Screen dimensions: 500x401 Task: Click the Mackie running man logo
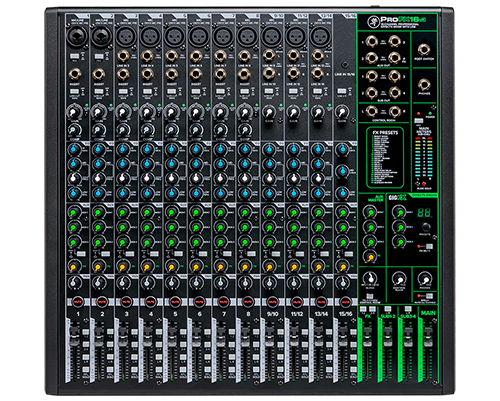click(374, 22)
